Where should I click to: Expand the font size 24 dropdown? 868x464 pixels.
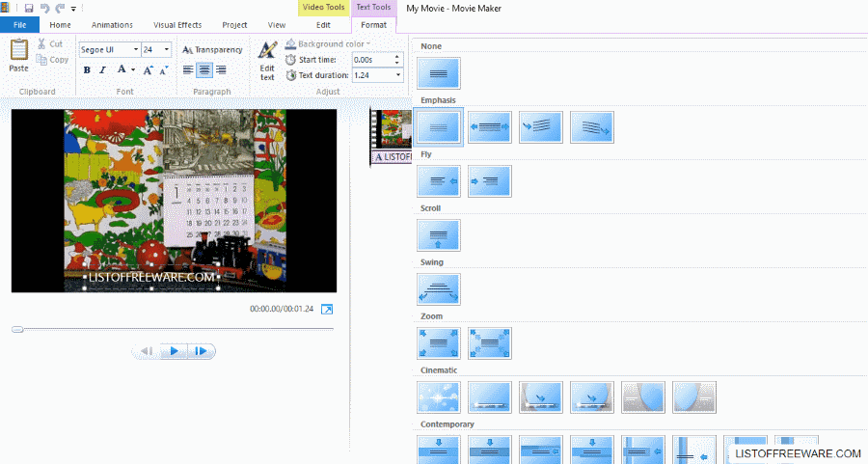[x=166, y=50]
